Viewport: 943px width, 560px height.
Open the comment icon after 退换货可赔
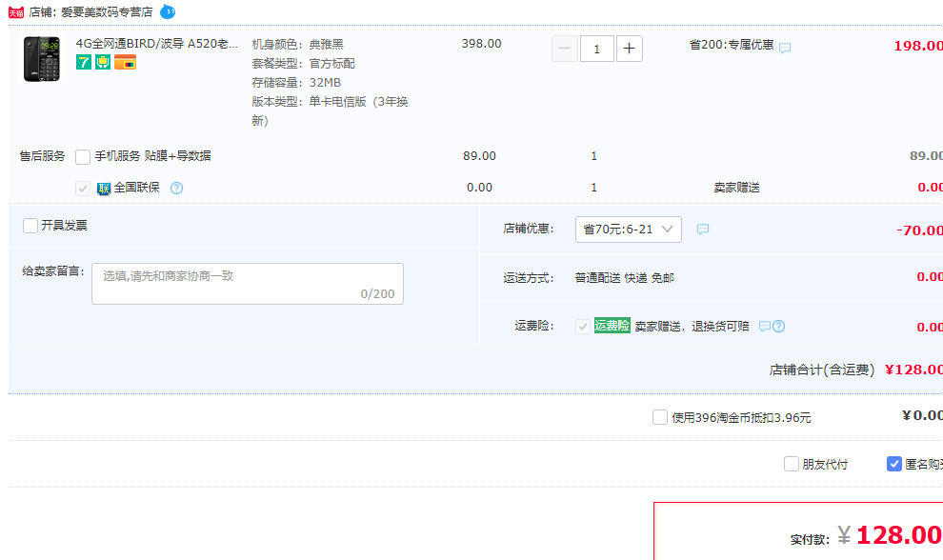pyautogui.click(x=764, y=326)
